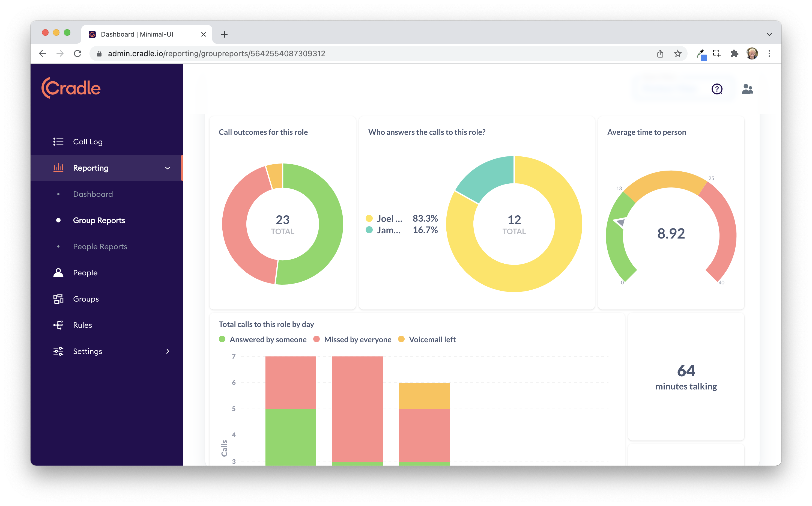Click the users icon in top header

[747, 89]
